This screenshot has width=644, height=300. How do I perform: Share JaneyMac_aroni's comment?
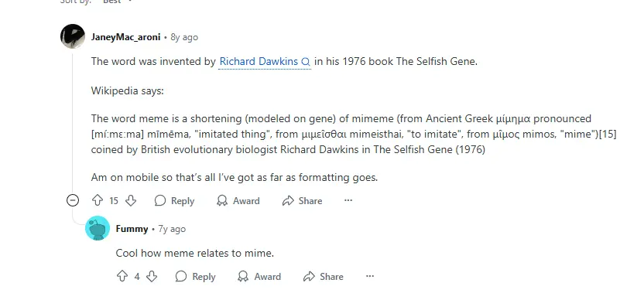[x=302, y=201]
